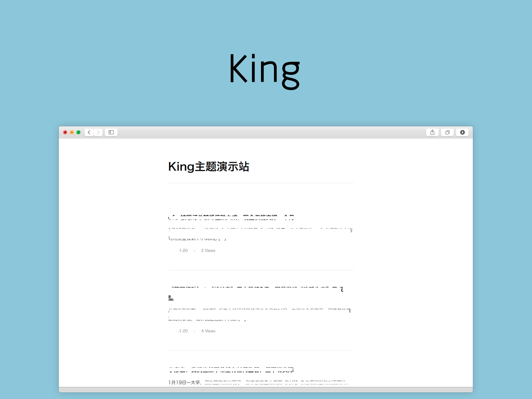Click the 1-20 date on the second post
532x399 pixels.
[x=183, y=331]
